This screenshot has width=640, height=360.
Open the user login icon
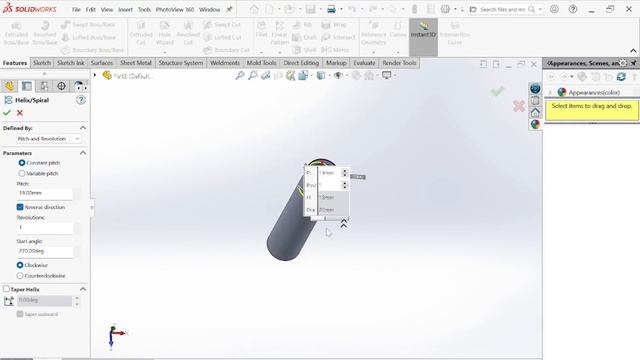point(554,9)
